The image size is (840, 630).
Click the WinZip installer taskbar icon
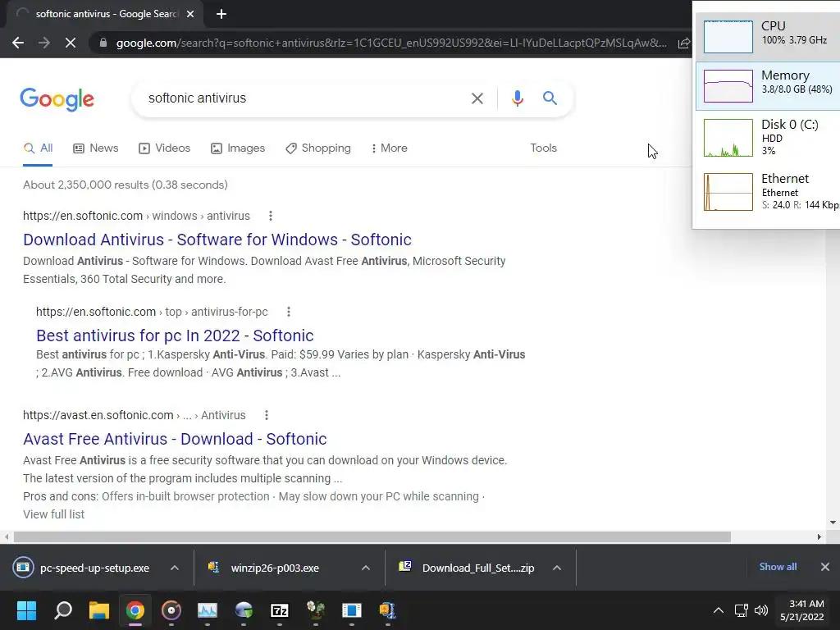(x=387, y=610)
